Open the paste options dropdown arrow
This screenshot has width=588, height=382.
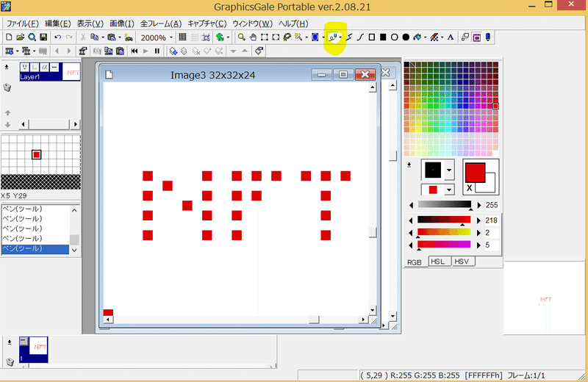(x=120, y=37)
